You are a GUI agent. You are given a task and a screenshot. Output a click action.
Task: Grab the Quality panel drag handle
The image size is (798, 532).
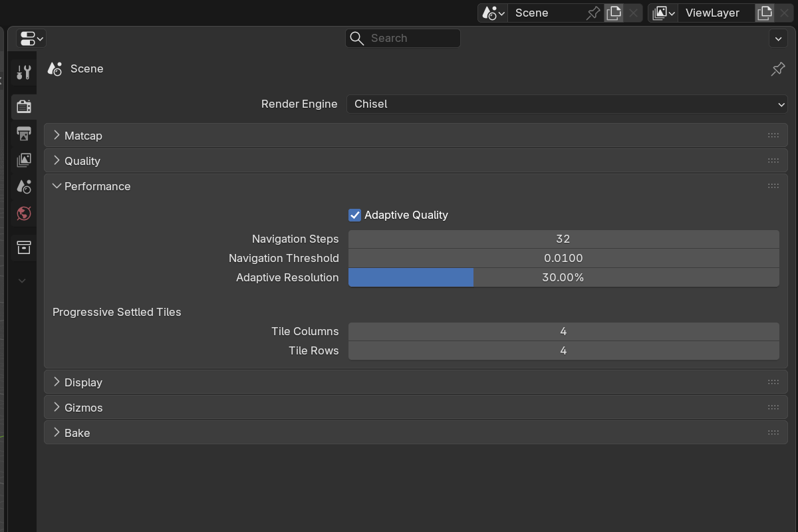point(773,161)
